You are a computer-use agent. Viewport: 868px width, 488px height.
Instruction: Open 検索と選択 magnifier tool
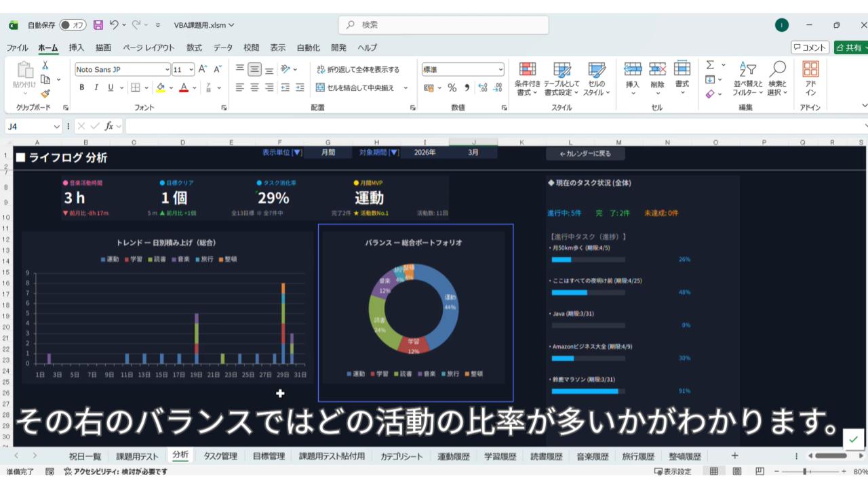click(x=777, y=79)
